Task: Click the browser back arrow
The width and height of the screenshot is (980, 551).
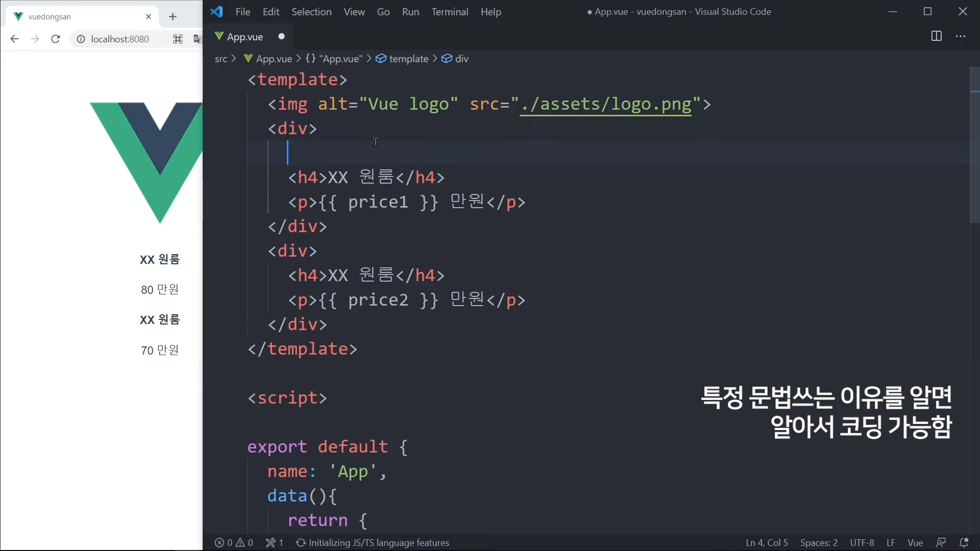Action: click(x=14, y=39)
